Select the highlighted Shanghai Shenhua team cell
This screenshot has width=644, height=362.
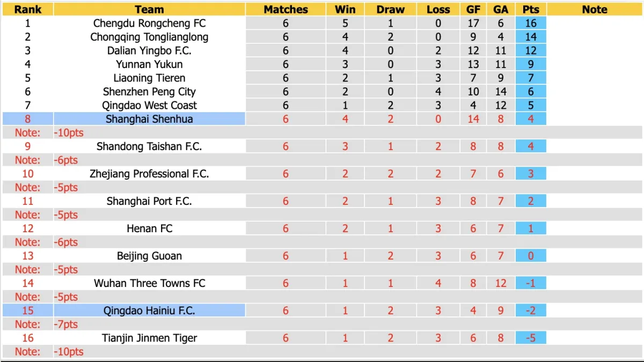(x=149, y=119)
